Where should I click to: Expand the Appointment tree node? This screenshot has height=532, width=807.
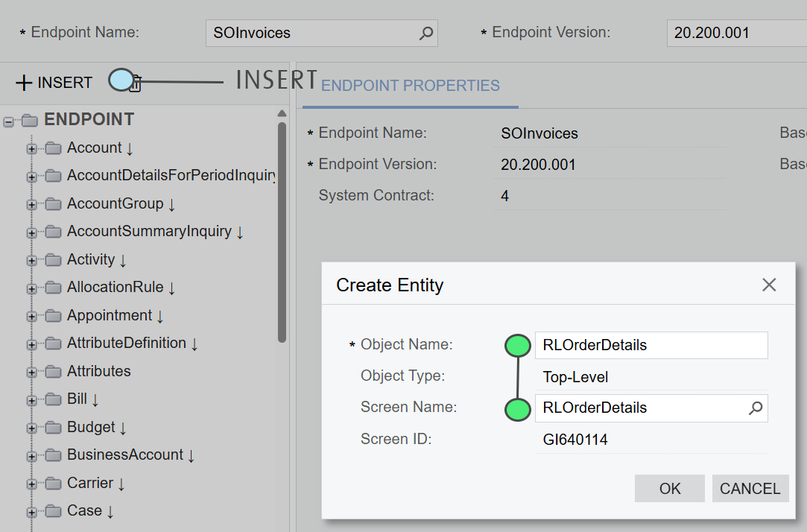(x=31, y=317)
